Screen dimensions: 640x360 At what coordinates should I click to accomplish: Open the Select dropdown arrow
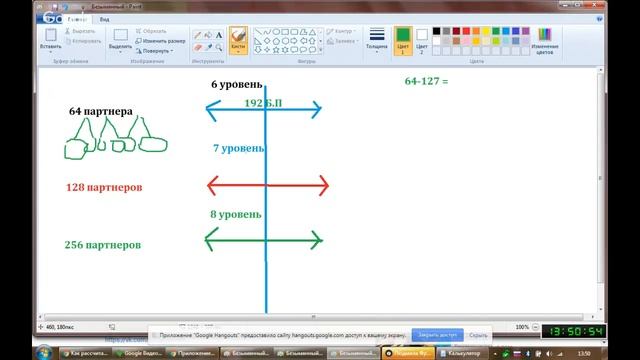pos(120,52)
